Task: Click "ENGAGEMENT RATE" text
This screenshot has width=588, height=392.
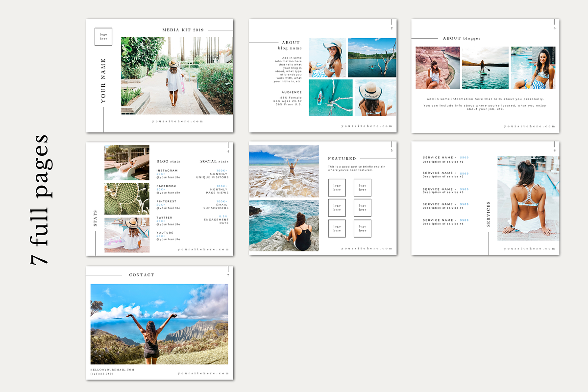Action: pyautogui.click(x=216, y=221)
